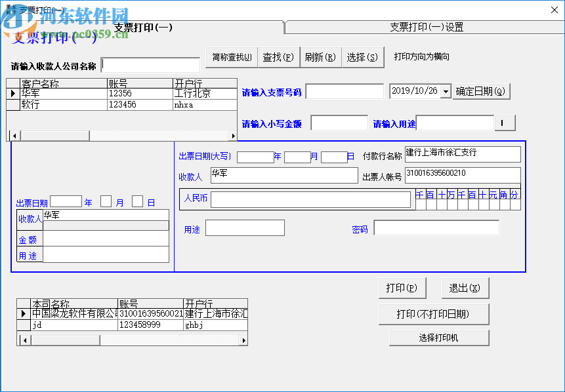The height and width of the screenshot is (392, 565).
Task: Click 打印(不打印日期) to print without date
Action: coord(434,313)
